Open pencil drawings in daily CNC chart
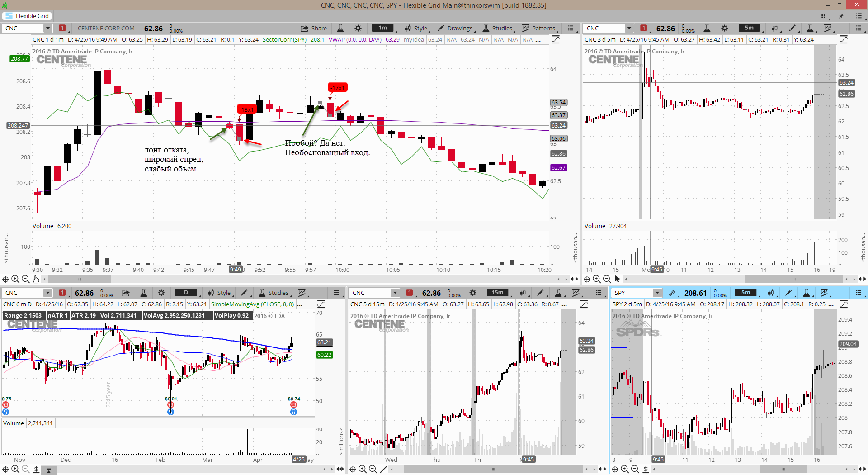Image resolution: width=868 pixels, height=475 pixels. point(245,293)
